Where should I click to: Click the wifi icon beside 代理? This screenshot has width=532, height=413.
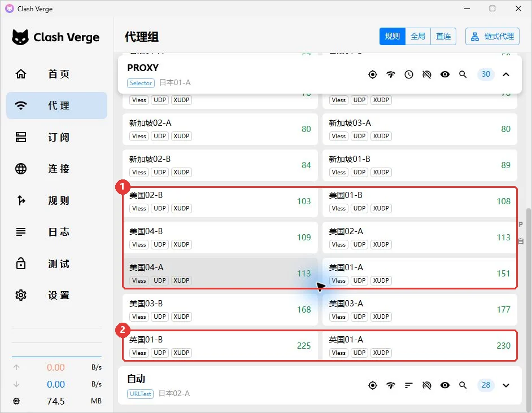coord(21,106)
